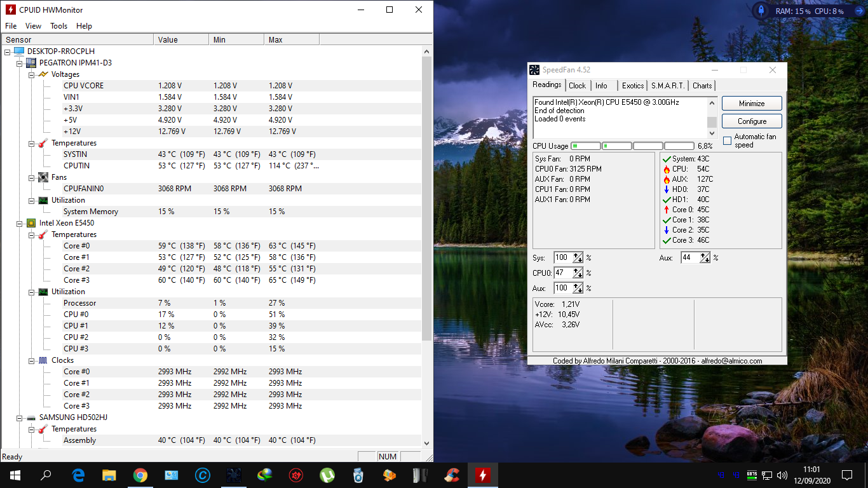Click the HWMonitor red lightning title bar icon
Screen dimensions: 868x488
(x=11, y=10)
